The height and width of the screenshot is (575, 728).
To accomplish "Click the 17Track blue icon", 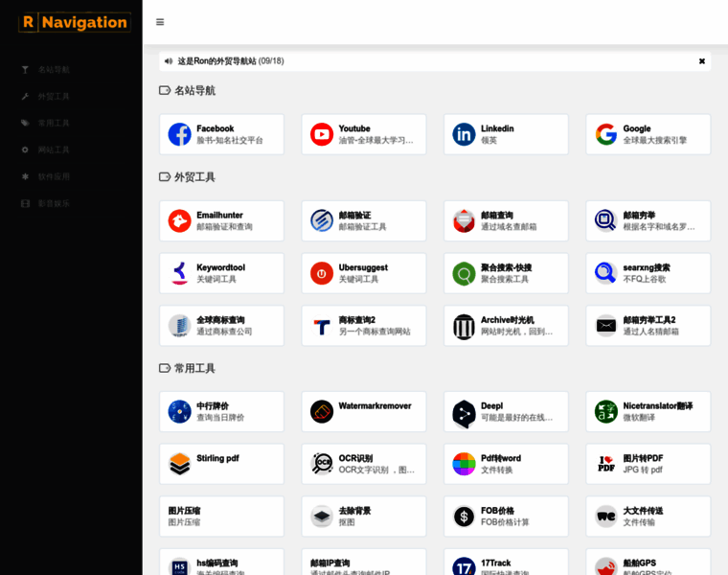I will tap(464, 566).
